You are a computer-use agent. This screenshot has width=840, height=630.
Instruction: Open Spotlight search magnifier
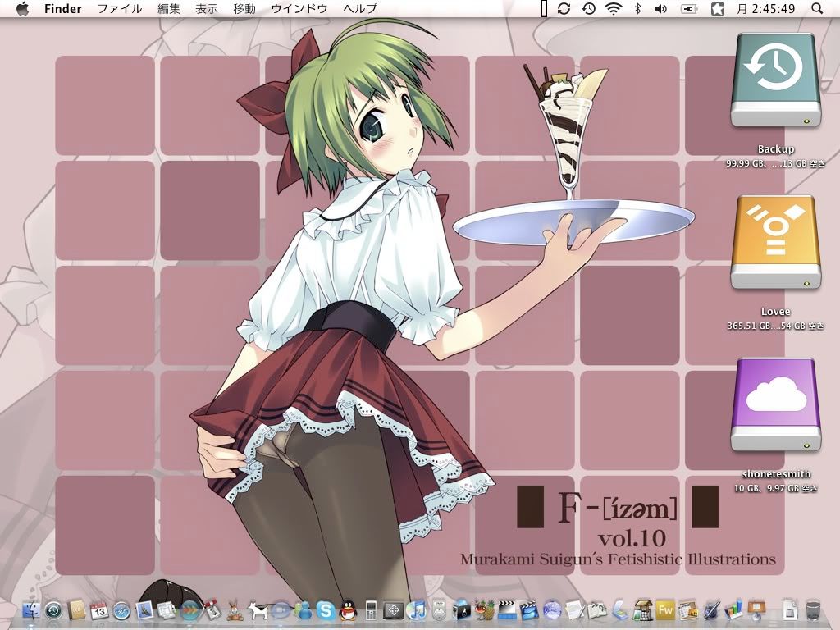click(817, 8)
